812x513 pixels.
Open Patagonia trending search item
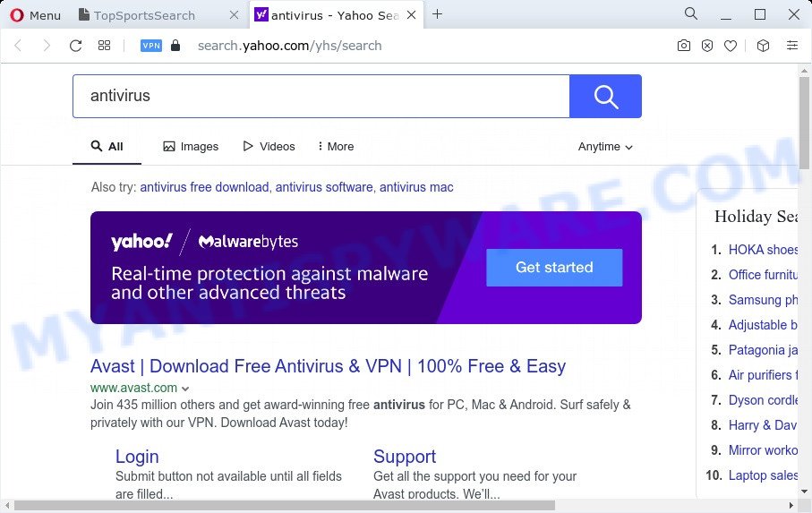click(x=763, y=350)
